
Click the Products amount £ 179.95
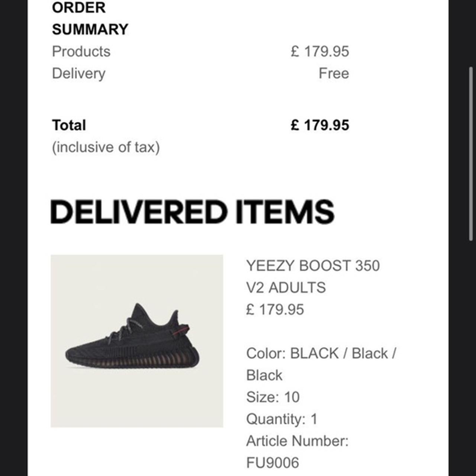(x=320, y=51)
